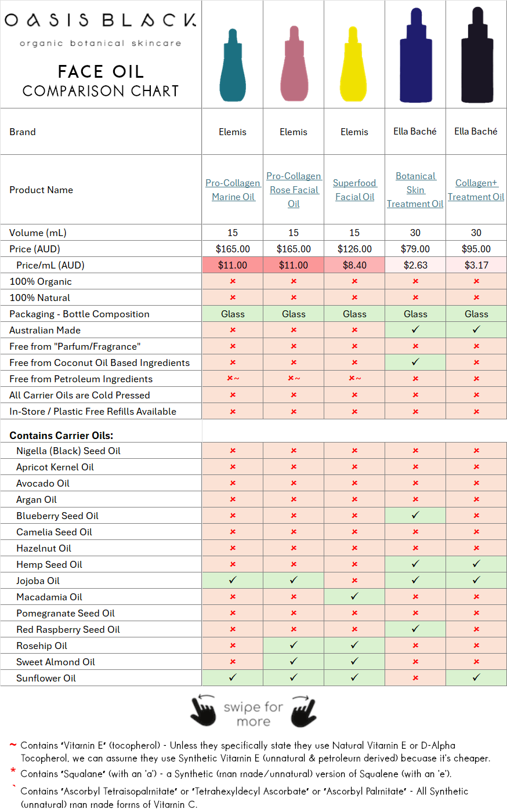Click the 'Australian Made' row label

pyautogui.click(x=45, y=330)
